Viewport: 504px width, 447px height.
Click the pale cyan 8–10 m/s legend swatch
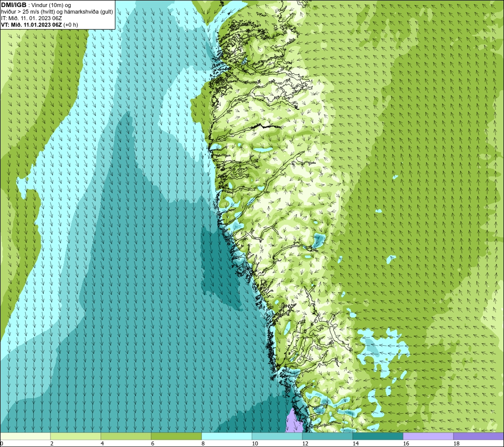pyautogui.click(x=227, y=436)
